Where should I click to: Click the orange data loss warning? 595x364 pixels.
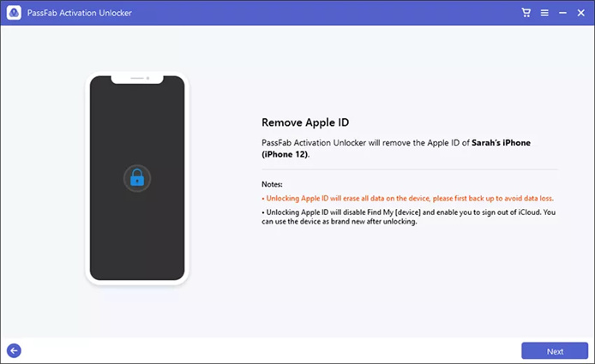pos(407,198)
